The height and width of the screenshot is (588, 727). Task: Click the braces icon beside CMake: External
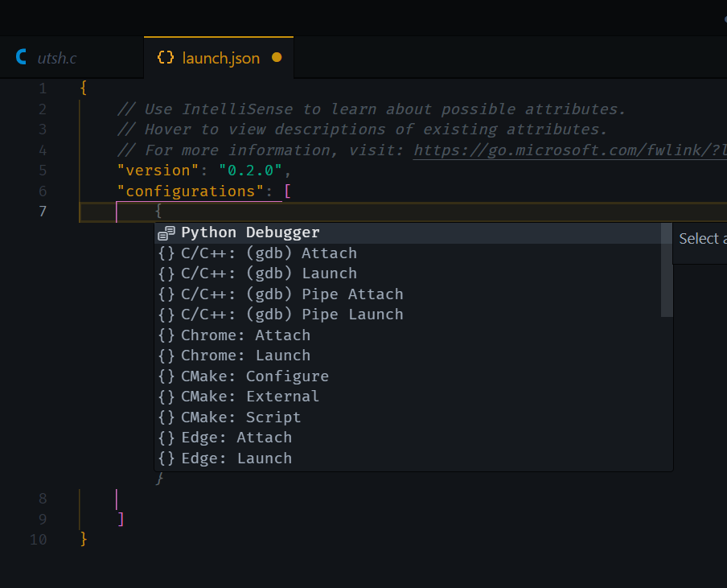pos(166,397)
